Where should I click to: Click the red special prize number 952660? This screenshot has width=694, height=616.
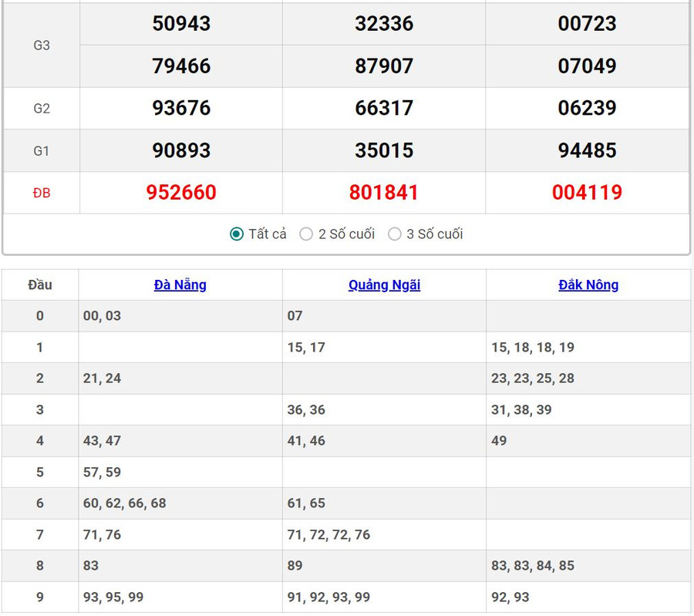coord(181,193)
